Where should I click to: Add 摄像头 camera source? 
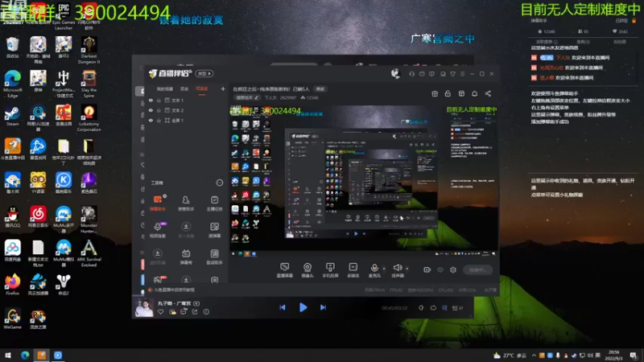308,270
